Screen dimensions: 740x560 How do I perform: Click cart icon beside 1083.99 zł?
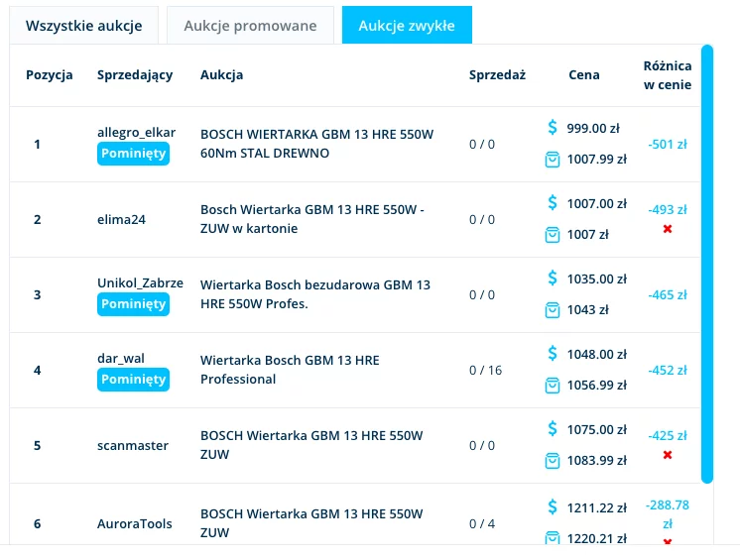click(553, 461)
